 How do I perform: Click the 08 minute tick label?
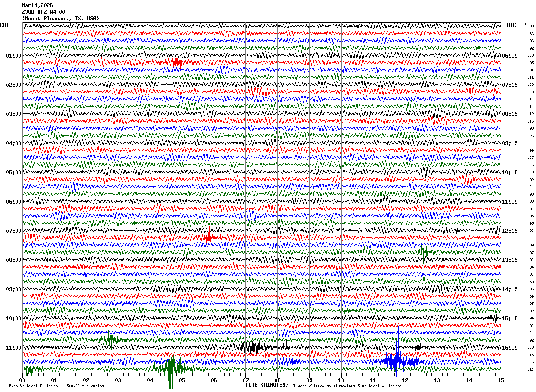[x=277, y=380]
